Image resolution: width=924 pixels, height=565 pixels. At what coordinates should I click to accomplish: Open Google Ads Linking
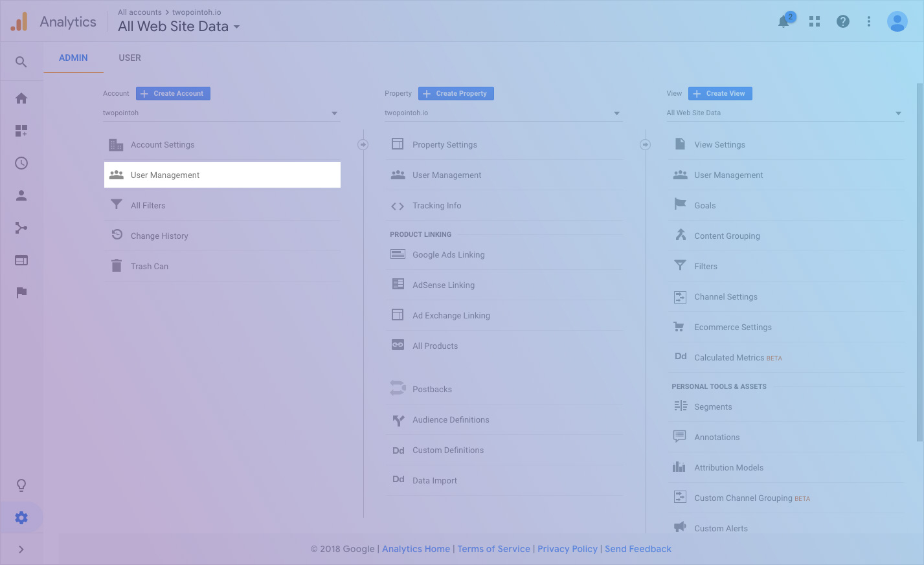(504, 254)
